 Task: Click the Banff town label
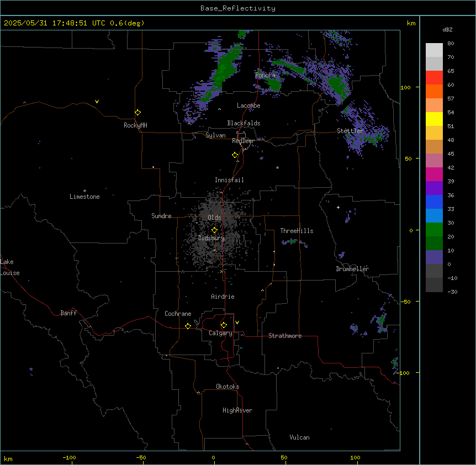[68, 313]
